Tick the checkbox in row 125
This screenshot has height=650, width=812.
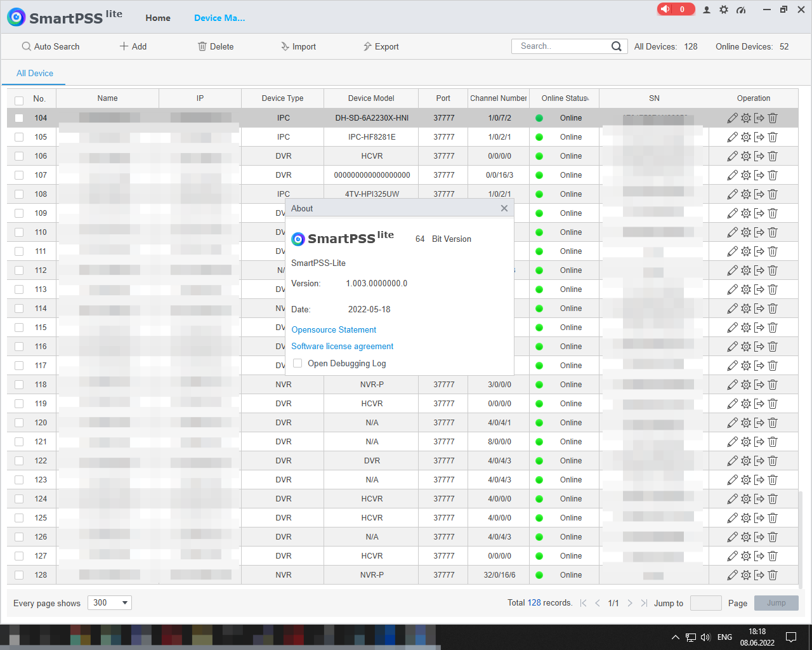(19, 518)
